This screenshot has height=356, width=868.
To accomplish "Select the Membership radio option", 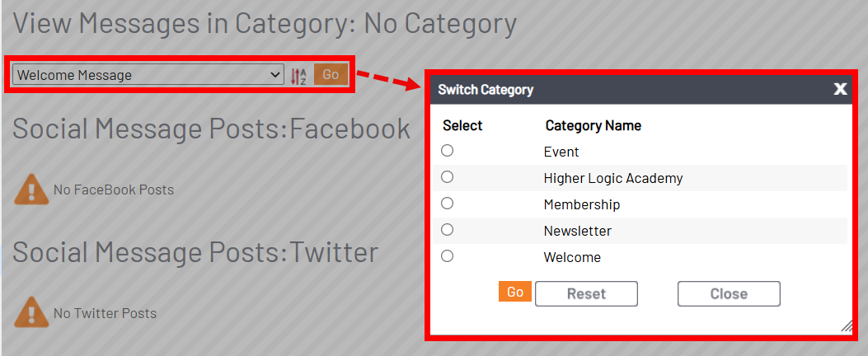I will [448, 204].
